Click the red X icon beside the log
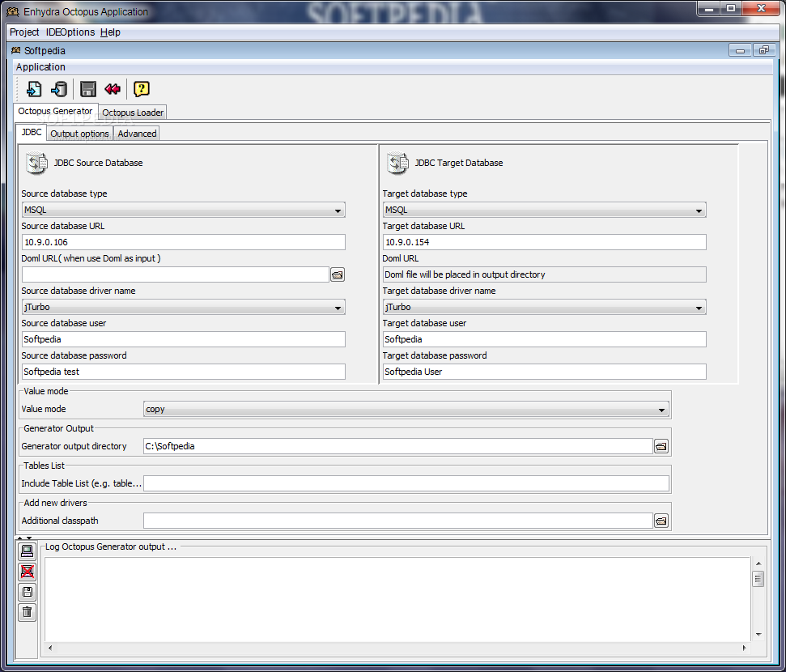This screenshot has height=672, width=786. click(27, 572)
